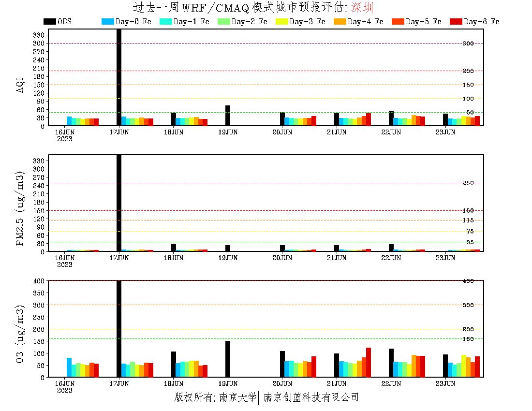Click the black 19JUN OBS bar in O3 chart
Image resolution: width=532 pixels, height=411 pixels.
(228, 359)
